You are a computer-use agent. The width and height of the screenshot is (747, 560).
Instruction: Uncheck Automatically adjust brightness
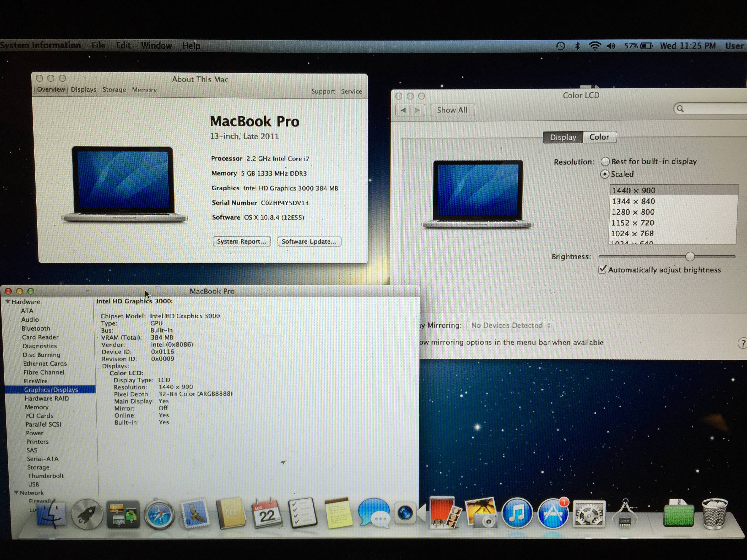(x=602, y=269)
